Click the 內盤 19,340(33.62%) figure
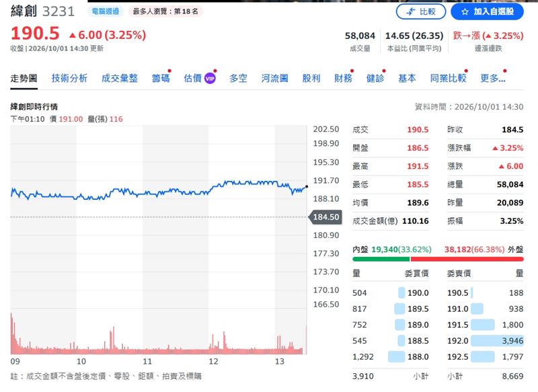The height and width of the screenshot is (392, 538). coord(401,249)
